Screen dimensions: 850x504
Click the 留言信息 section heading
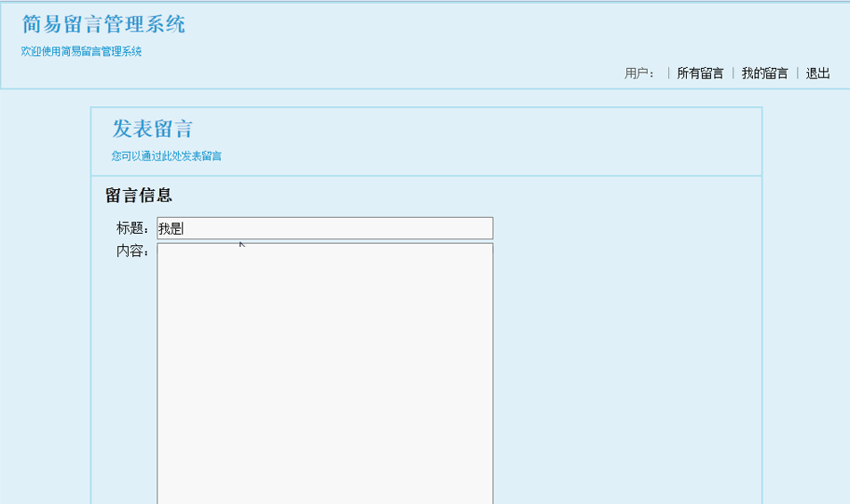(139, 195)
